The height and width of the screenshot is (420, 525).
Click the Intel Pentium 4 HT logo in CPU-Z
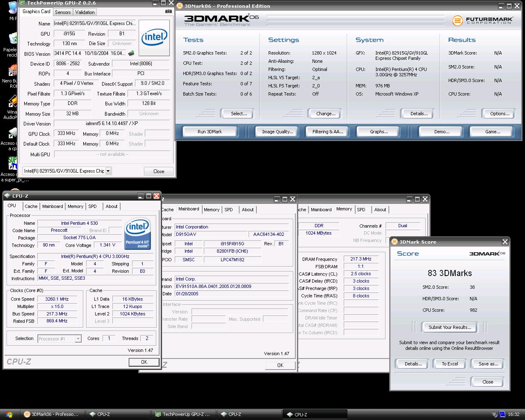point(137,233)
